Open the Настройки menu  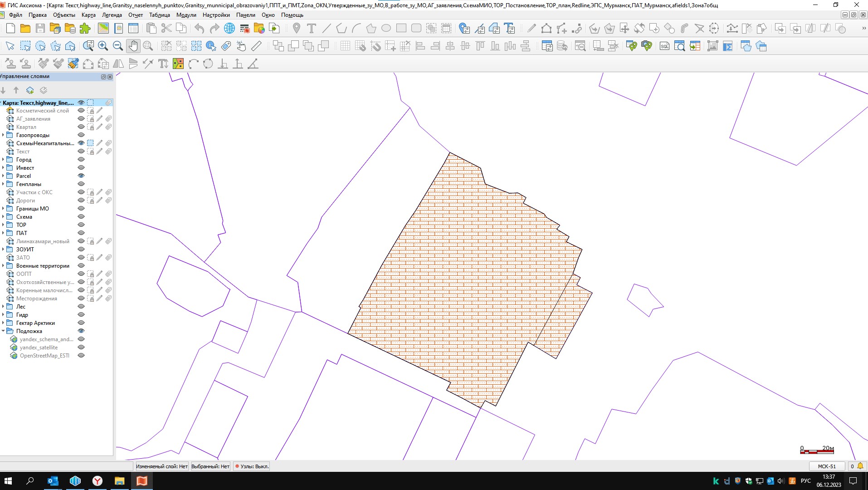pos(216,15)
